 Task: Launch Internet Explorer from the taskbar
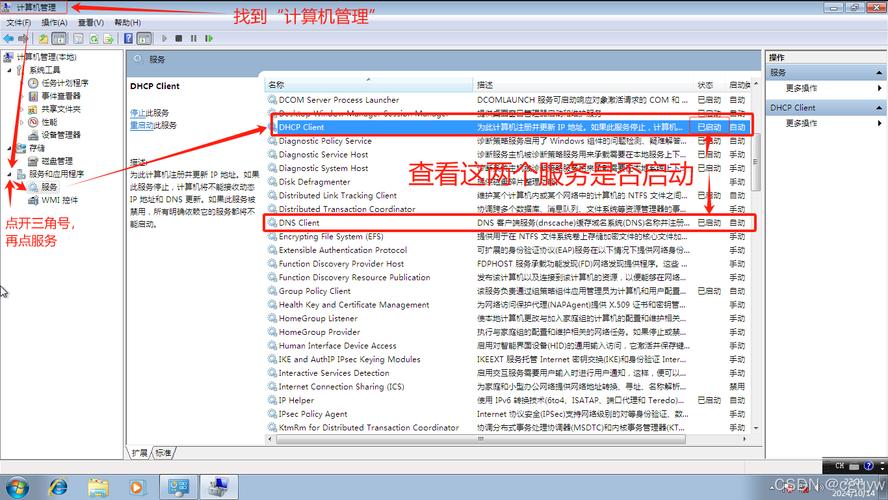(58, 487)
